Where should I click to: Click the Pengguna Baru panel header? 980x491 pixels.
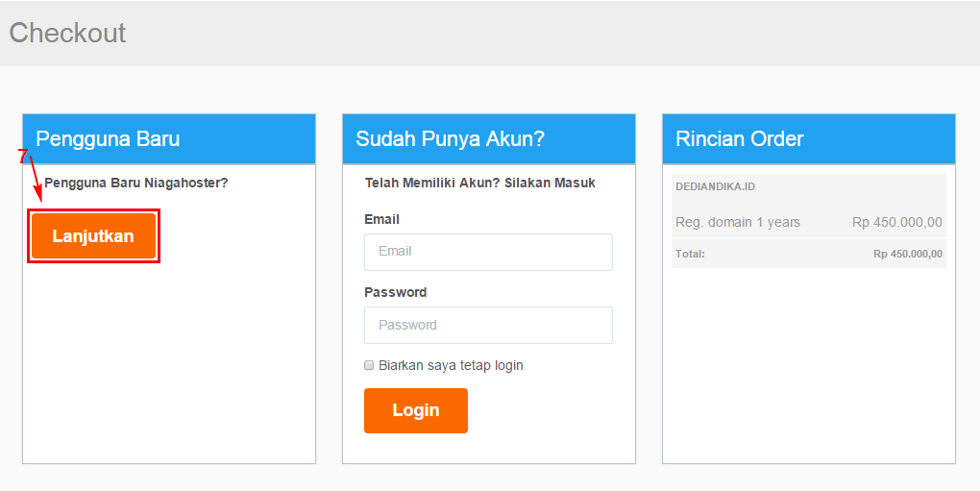click(108, 138)
